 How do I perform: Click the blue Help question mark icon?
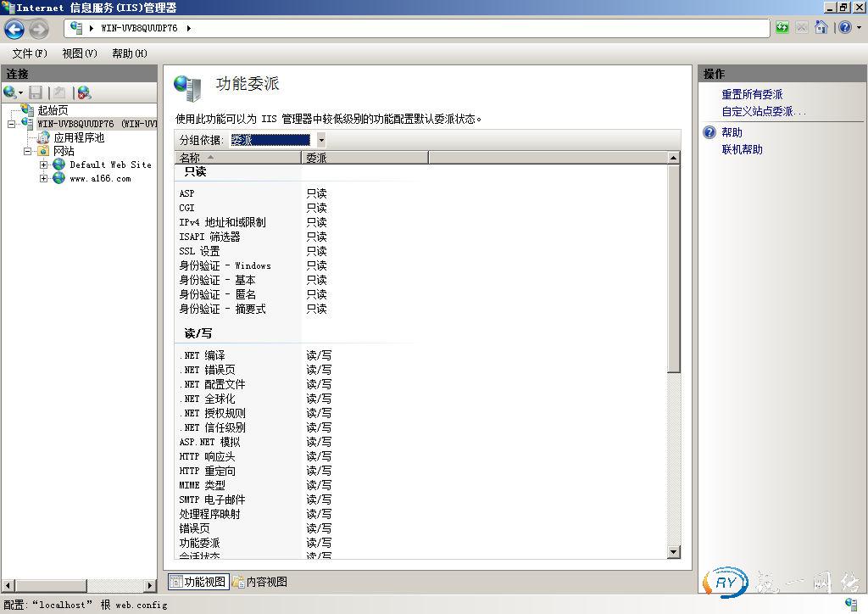tap(844, 27)
